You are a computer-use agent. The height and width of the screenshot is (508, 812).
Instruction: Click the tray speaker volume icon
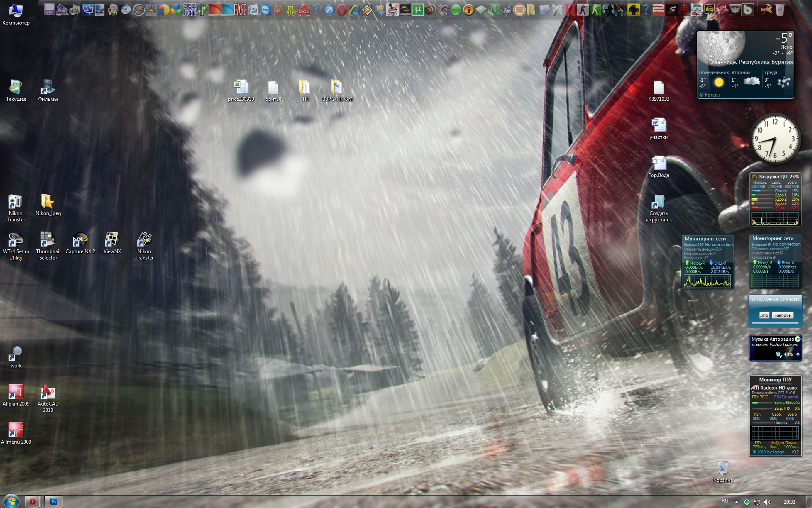tap(767, 502)
